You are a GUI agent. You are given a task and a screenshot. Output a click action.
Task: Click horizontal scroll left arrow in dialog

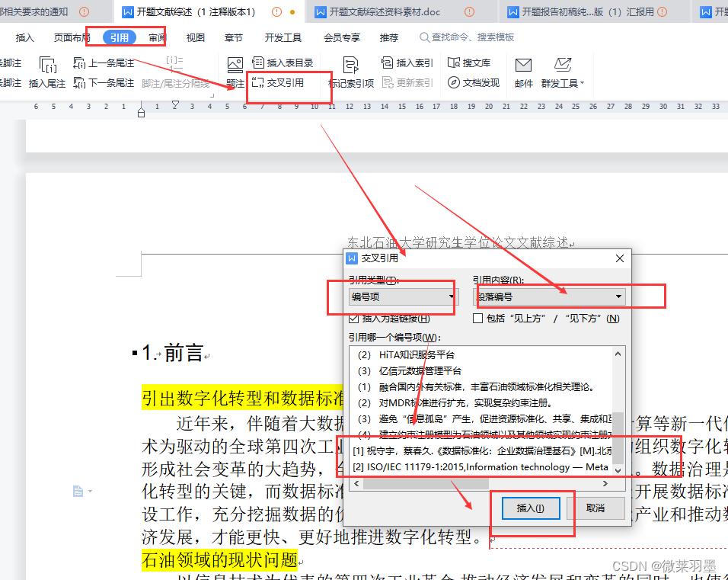pos(356,484)
